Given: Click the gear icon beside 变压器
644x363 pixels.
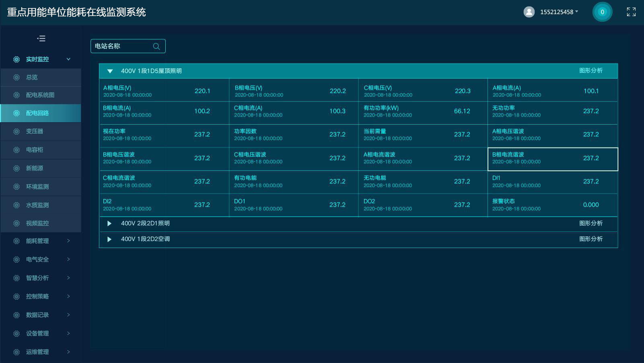Looking at the screenshot, I should 16,131.
